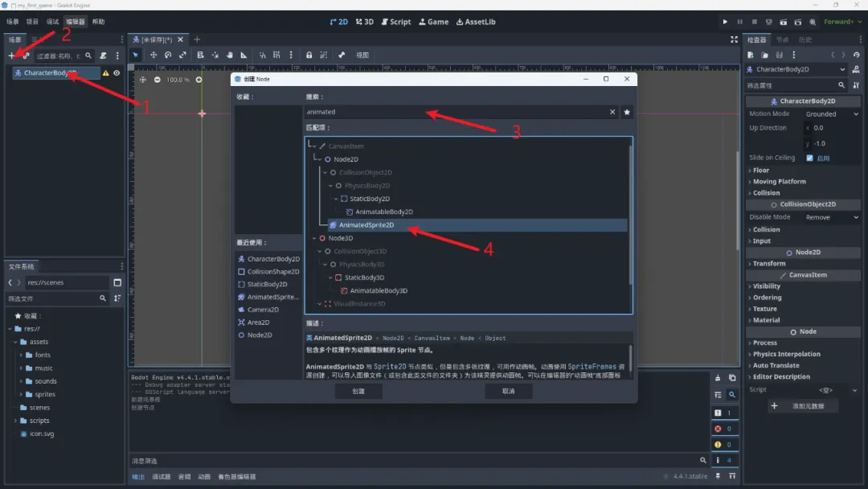Open the CharacterBody2D object selector dropdown in inspector
The image size is (868, 489).
pyautogui.click(x=796, y=69)
